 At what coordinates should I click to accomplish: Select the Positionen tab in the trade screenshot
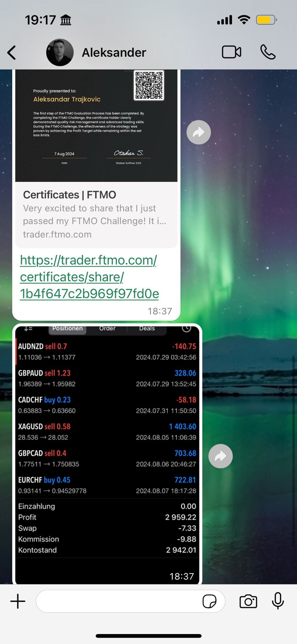[x=67, y=329]
